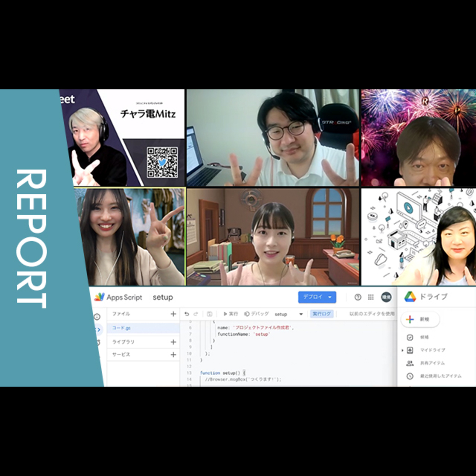Click the Redo arrow in editor toolbar
The height and width of the screenshot is (476, 476).
(x=196, y=314)
